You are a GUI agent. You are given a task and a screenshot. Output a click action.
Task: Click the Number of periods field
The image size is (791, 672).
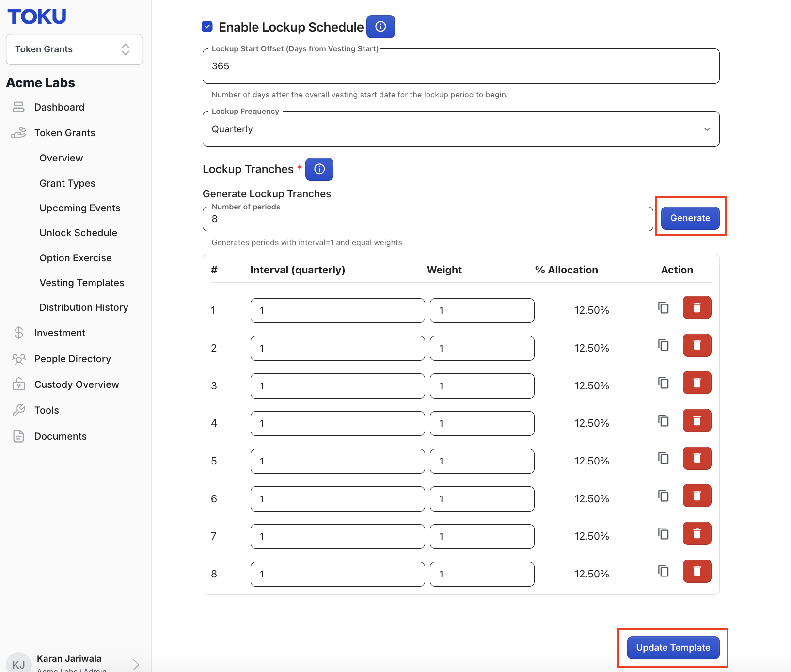pyautogui.click(x=428, y=219)
